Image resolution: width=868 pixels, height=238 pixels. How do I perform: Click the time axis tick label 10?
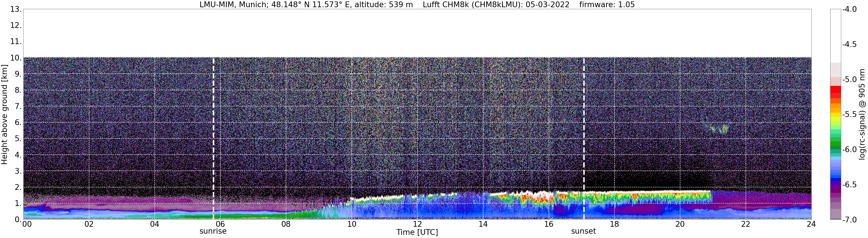tap(352, 224)
